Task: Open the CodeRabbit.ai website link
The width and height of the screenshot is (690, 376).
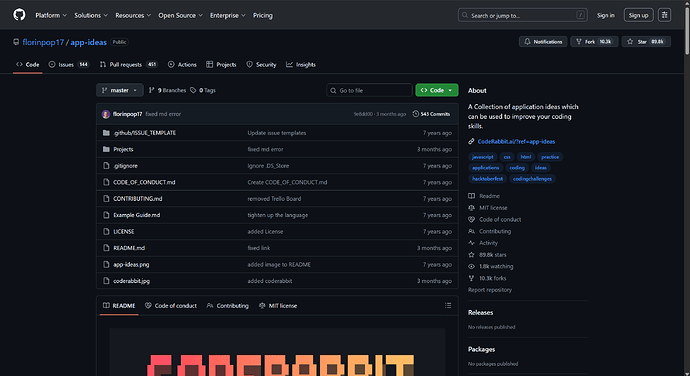Action: coord(516,142)
